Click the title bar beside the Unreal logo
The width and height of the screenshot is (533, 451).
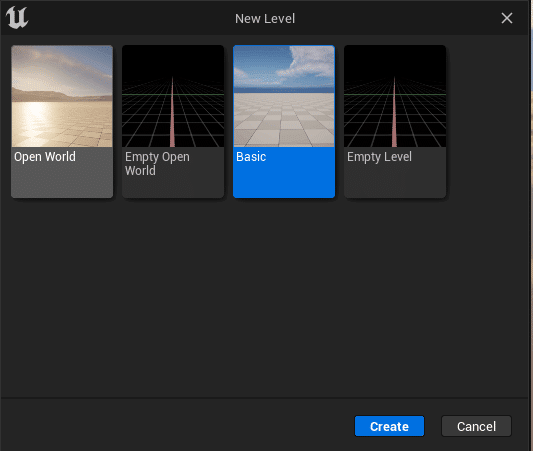[x=129, y=18]
